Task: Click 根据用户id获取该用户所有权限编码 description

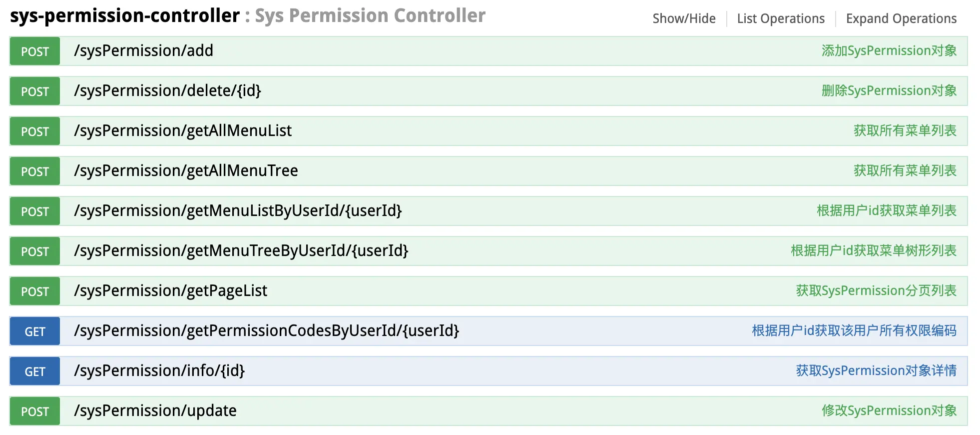Action: [854, 331]
